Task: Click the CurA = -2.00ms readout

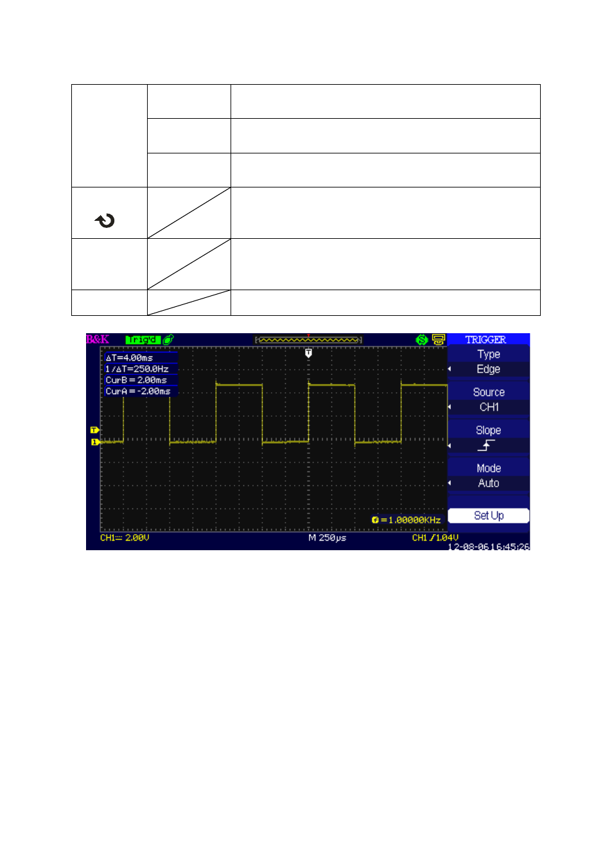Action: click(138, 391)
